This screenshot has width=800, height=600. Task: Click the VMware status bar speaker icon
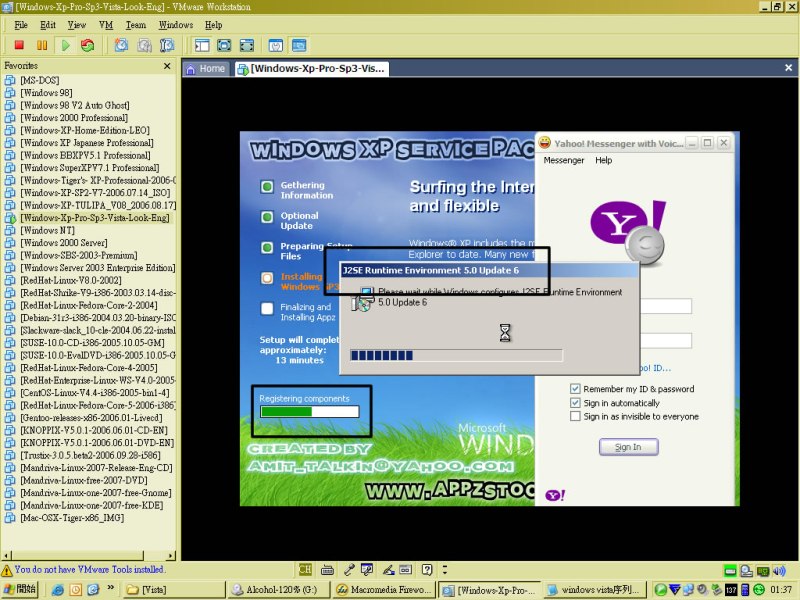point(780,570)
